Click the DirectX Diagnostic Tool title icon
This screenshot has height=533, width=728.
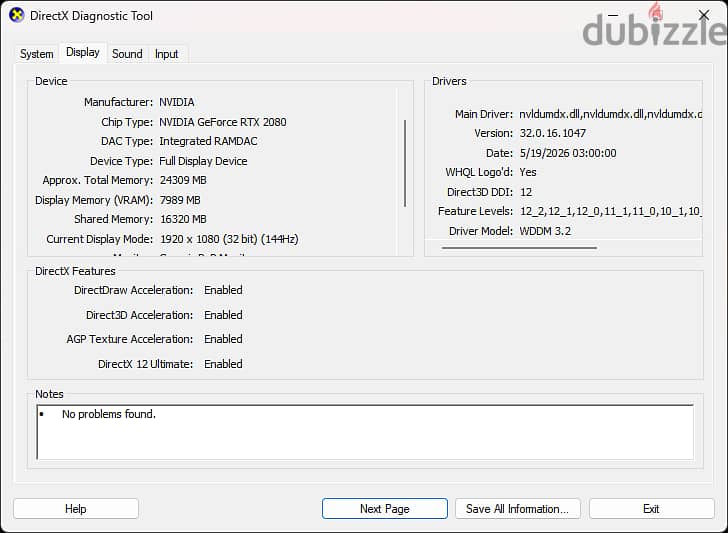pos(17,15)
